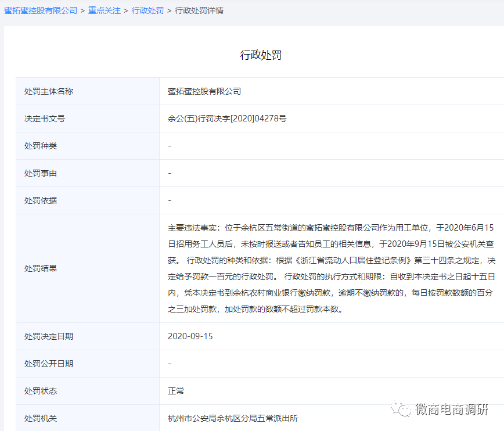Select the 处罚主体名称 row label
The width and height of the screenshot is (504, 431).
[x=49, y=91]
